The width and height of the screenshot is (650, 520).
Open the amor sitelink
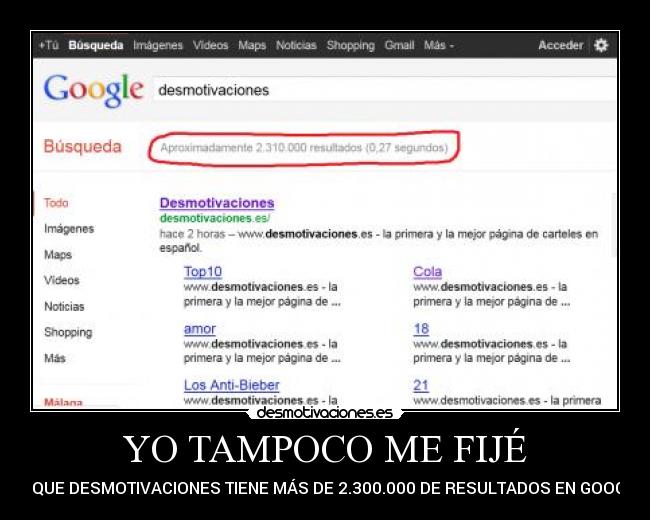click(x=200, y=329)
